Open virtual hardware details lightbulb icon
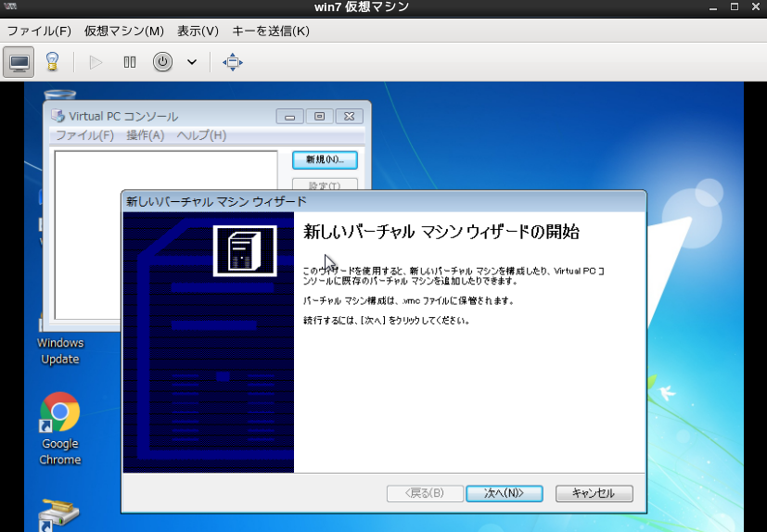Image resolution: width=767 pixels, height=532 pixels. pos(52,62)
